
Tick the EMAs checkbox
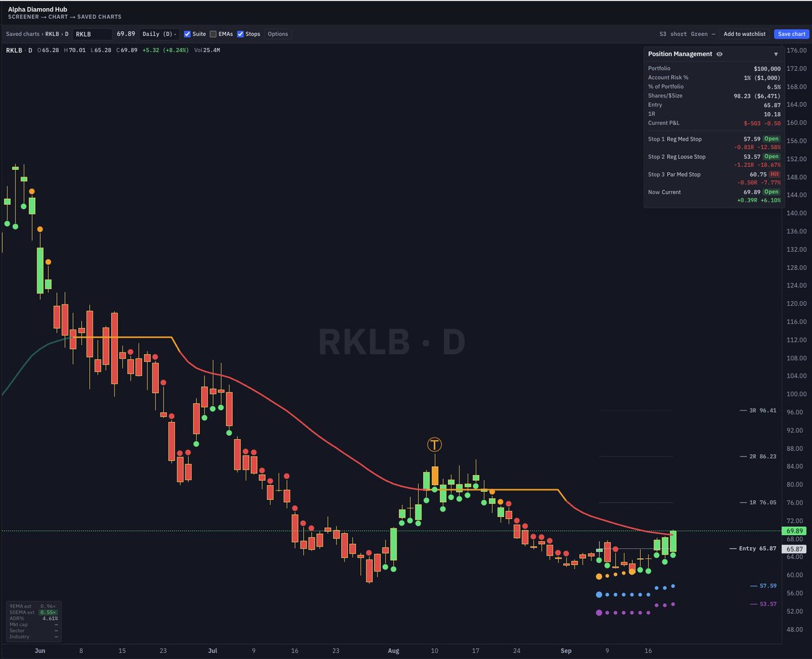213,34
